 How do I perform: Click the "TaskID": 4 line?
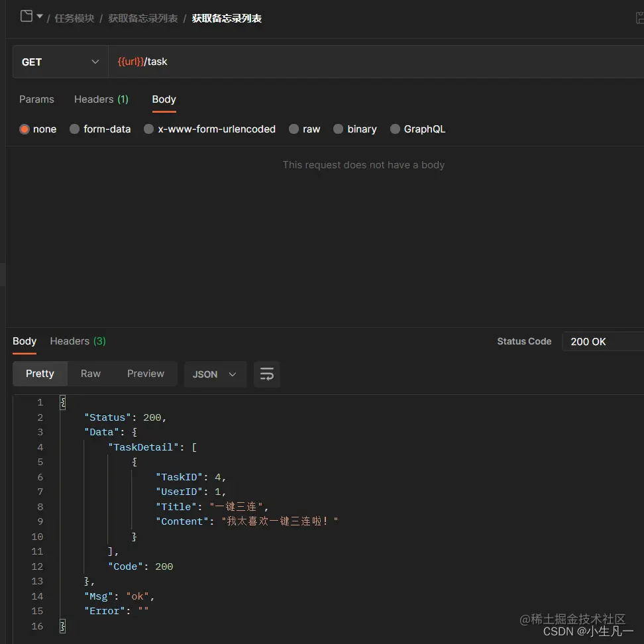click(x=191, y=477)
